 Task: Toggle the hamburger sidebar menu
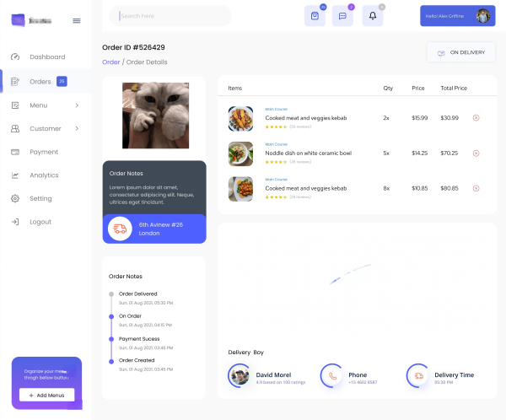tap(77, 20)
